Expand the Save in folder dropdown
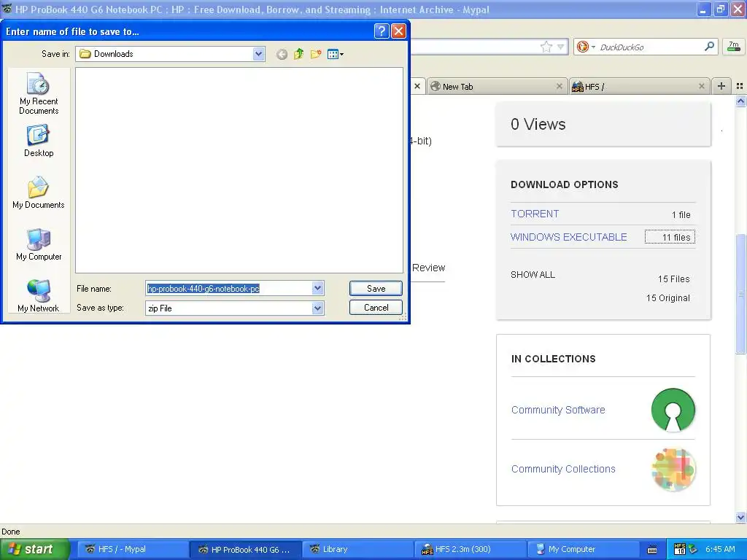747x560 pixels. (x=258, y=54)
